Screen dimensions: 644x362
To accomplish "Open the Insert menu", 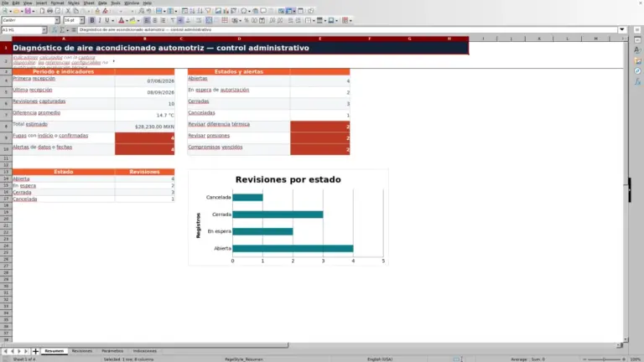I will (x=41, y=3).
